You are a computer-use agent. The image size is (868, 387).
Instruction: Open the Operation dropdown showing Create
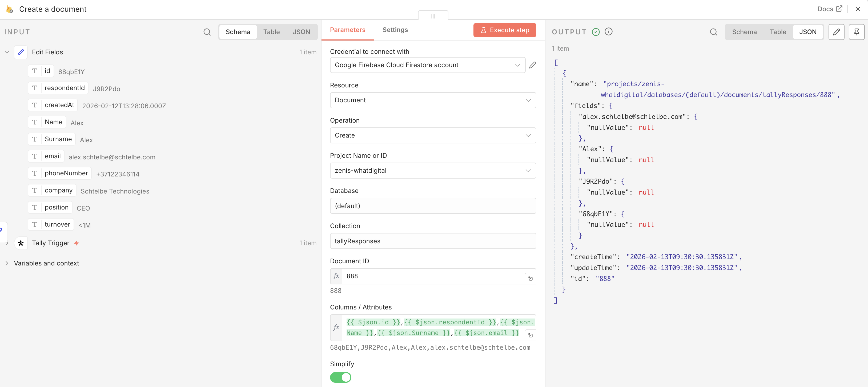[433, 135]
